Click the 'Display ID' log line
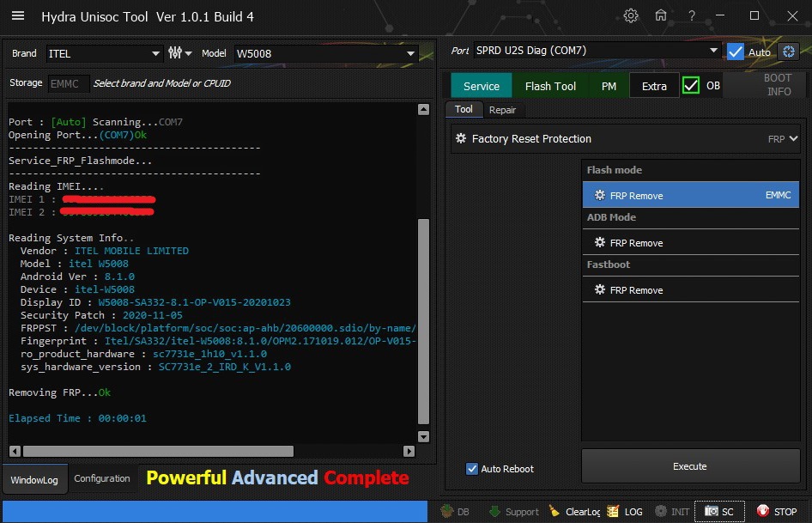 pyautogui.click(x=155, y=302)
